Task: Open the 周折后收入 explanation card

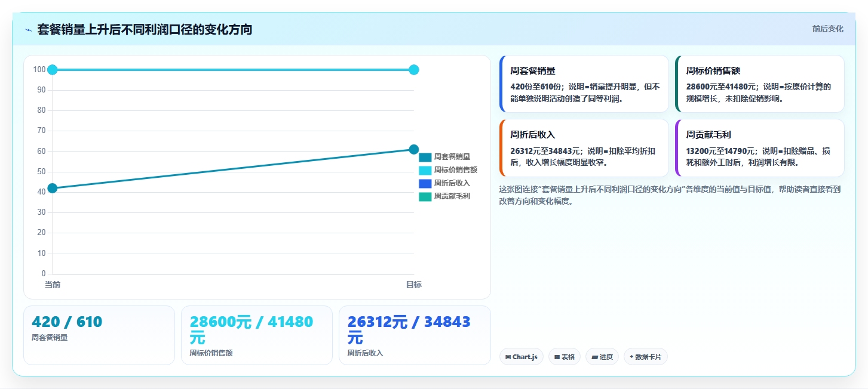Action: coord(584,148)
